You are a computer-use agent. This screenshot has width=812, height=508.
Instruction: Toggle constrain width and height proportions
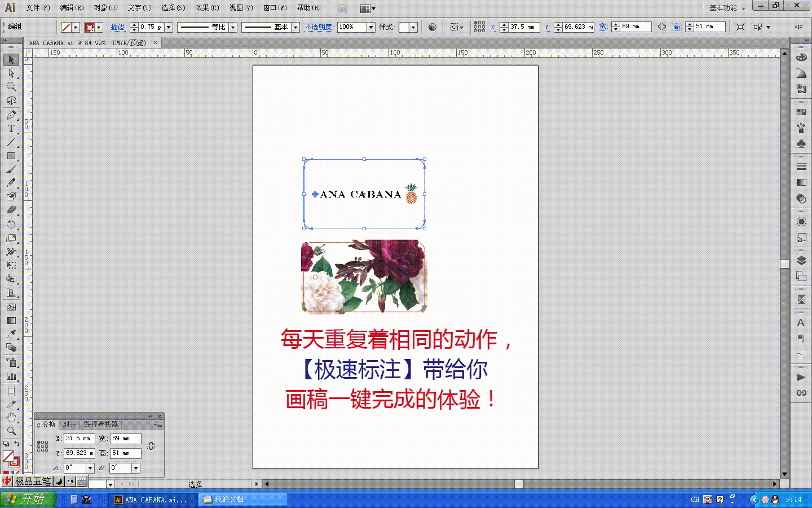(662, 27)
